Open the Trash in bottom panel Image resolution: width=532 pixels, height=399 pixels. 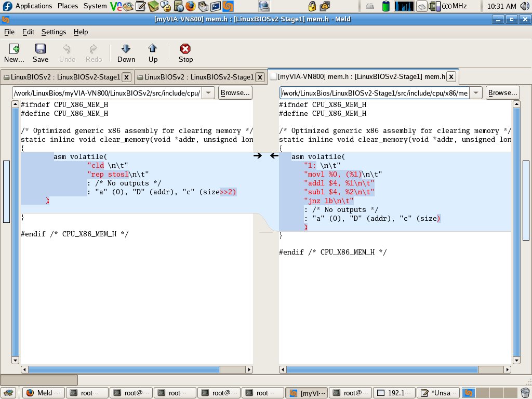pos(525,393)
